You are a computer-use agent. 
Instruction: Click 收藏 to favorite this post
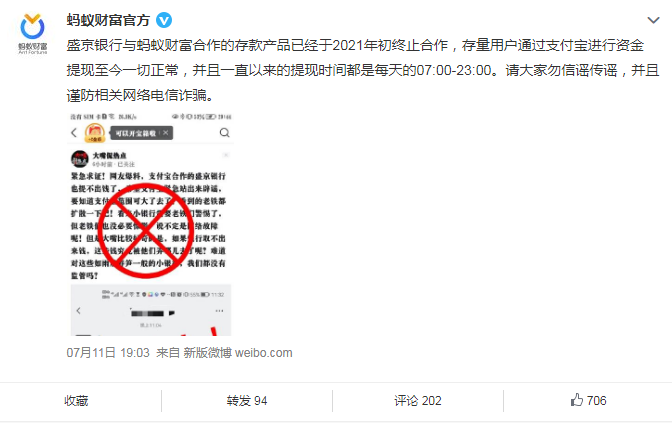[x=76, y=401]
